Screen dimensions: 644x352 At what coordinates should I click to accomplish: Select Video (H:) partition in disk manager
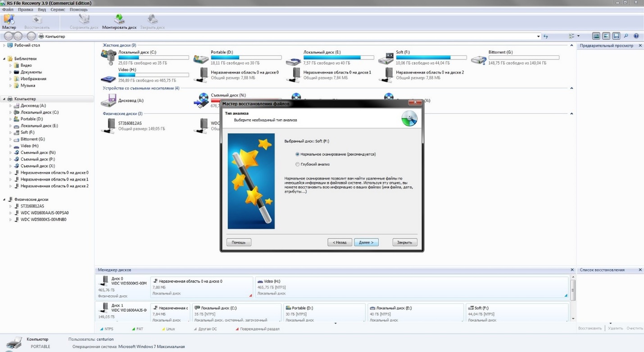pyautogui.click(x=412, y=287)
